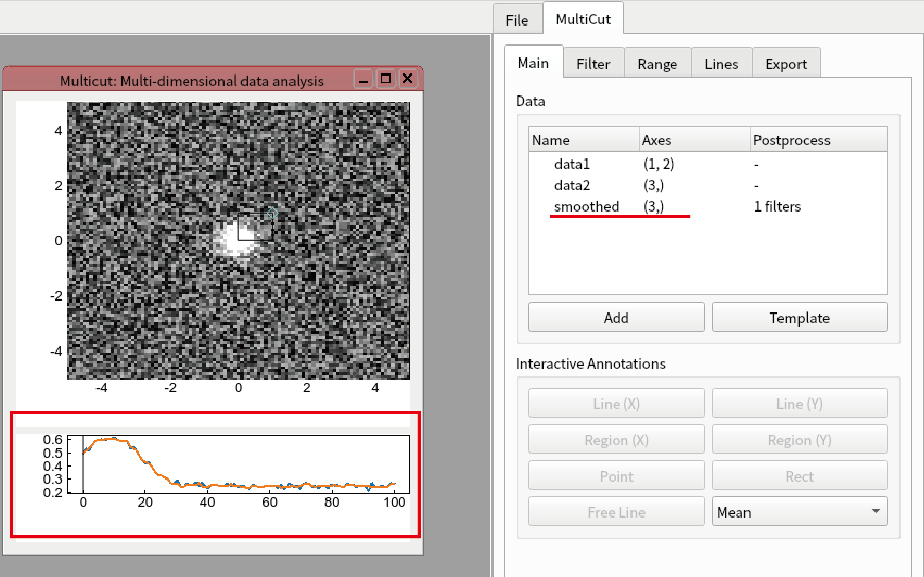Select the data1 row
924x577 pixels.
coord(708,164)
